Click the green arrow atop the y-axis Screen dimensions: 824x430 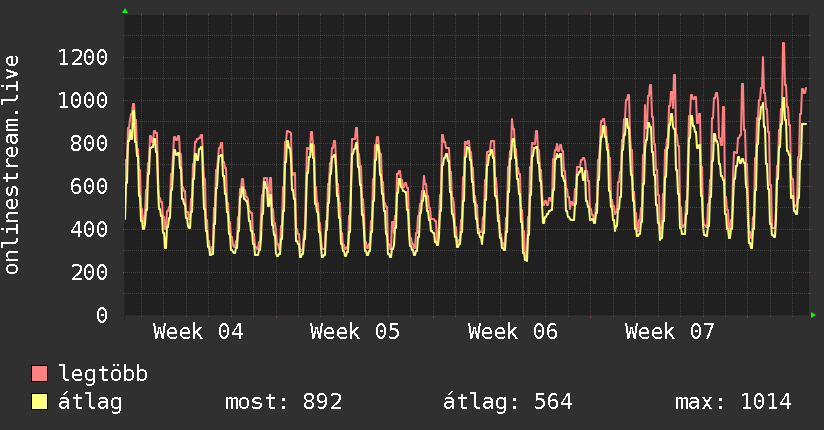click(125, 11)
